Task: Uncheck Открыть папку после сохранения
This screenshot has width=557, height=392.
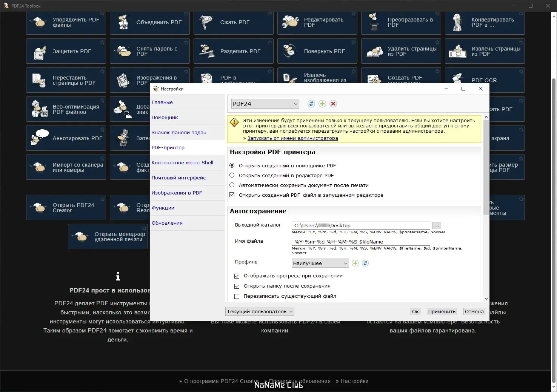Action: (237, 286)
